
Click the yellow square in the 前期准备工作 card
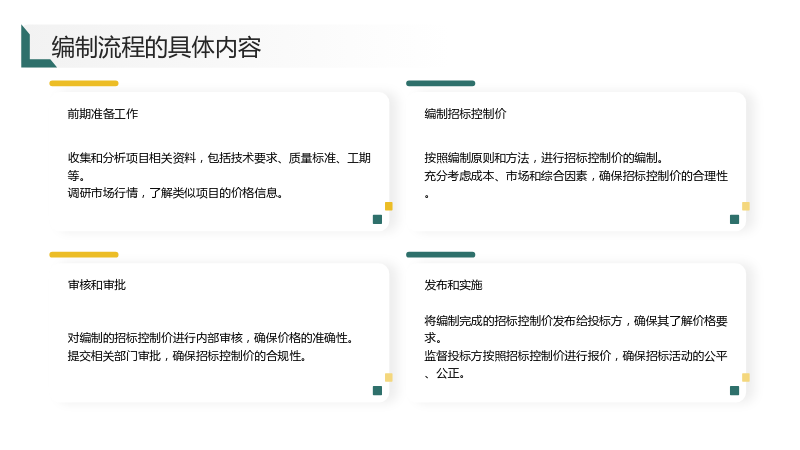tap(389, 206)
